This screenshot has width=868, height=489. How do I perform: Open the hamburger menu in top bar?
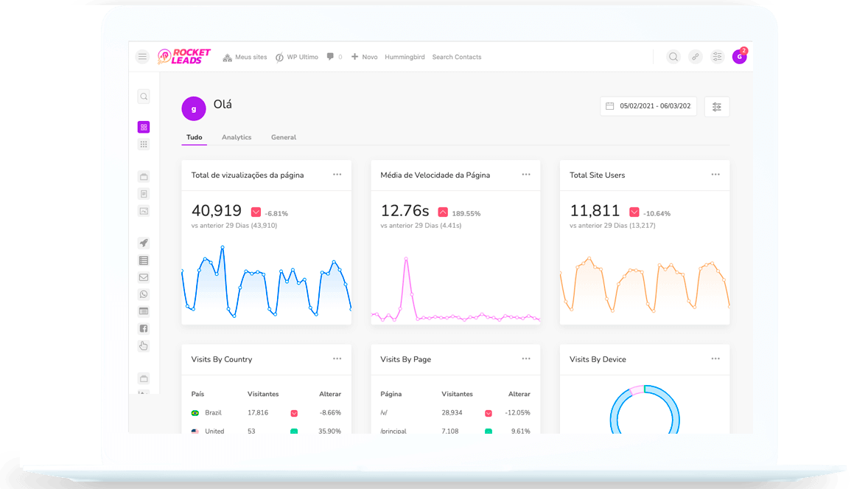[x=143, y=57]
